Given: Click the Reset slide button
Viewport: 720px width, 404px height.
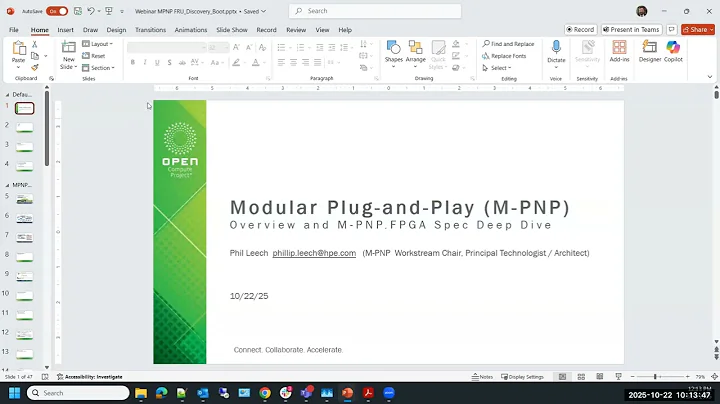Looking at the screenshot, I should (94, 56).
